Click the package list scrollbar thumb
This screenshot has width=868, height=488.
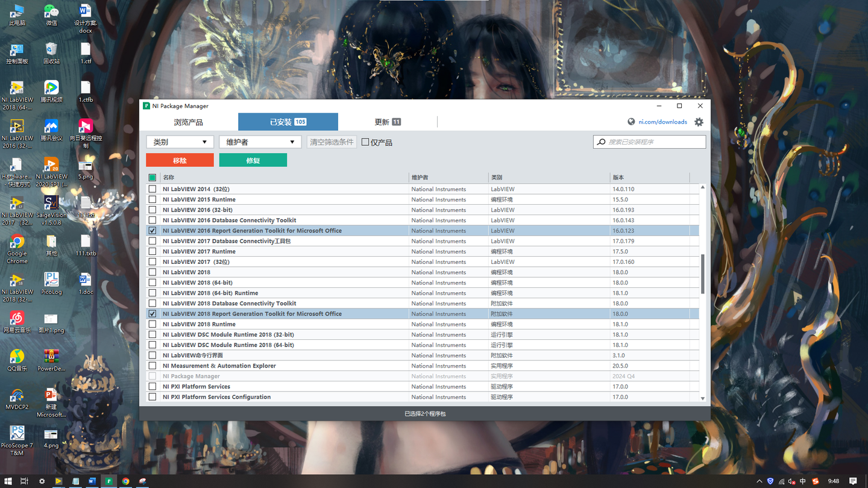click(702, 274)
